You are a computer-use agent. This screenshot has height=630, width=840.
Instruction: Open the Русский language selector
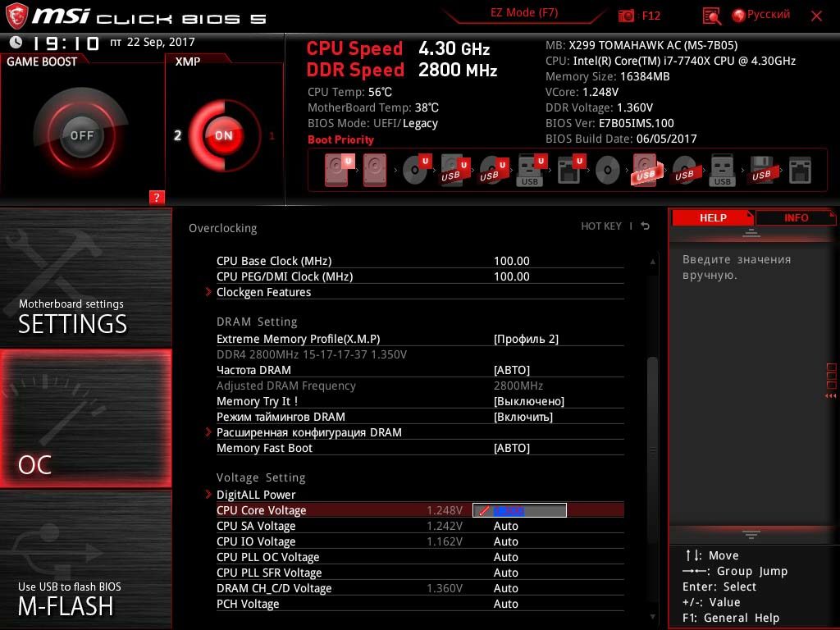pos(761,15)
